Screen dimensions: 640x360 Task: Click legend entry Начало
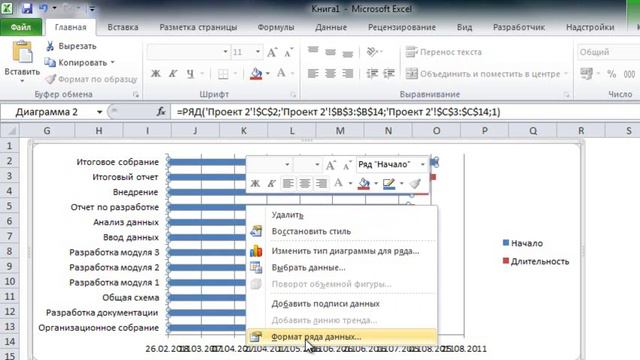[523, 243]
